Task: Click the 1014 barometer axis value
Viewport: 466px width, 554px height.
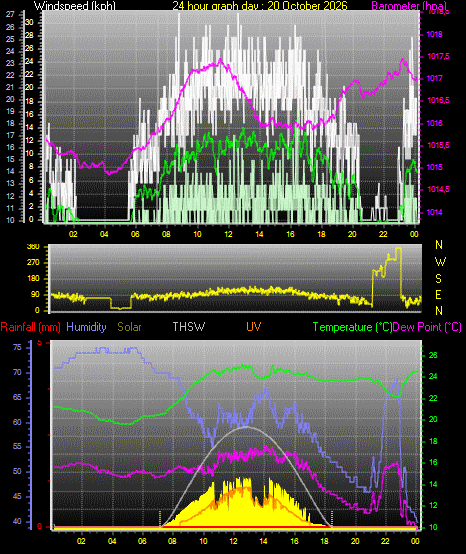Action: (435, 212)
